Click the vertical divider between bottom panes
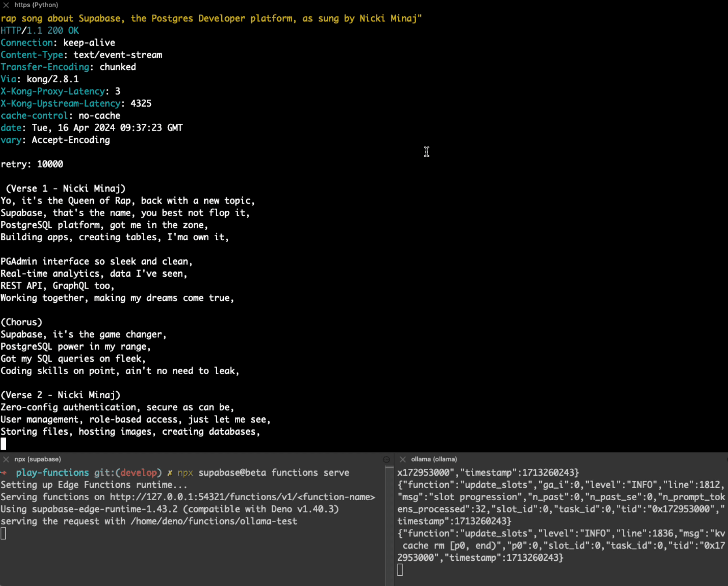This screenshot has height=586, width=728. coord(390,522)
